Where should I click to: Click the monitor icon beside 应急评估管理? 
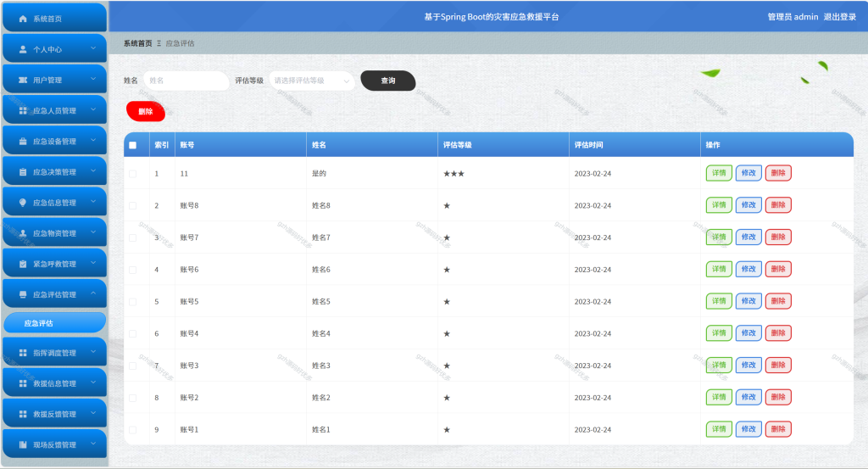pyautogui.click(x=23, y=294)
